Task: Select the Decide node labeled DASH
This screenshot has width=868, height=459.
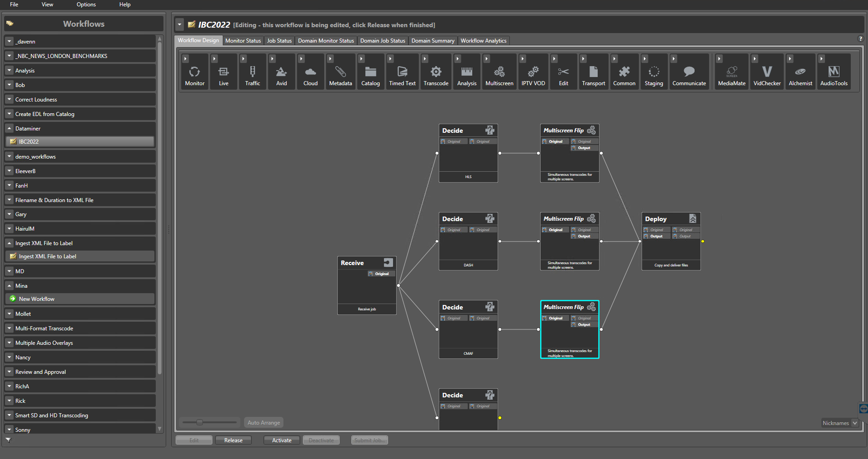Action: coord(468,242)
